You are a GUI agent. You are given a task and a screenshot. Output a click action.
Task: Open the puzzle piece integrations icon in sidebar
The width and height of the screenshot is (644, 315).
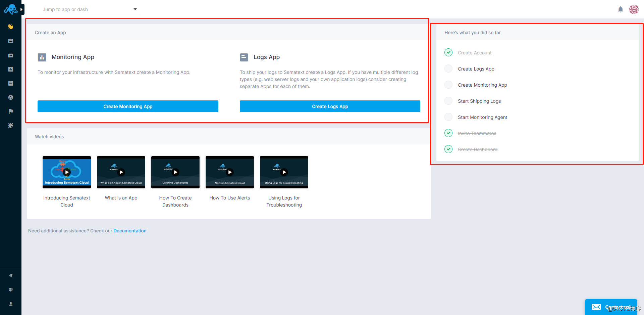coord(11,126)
